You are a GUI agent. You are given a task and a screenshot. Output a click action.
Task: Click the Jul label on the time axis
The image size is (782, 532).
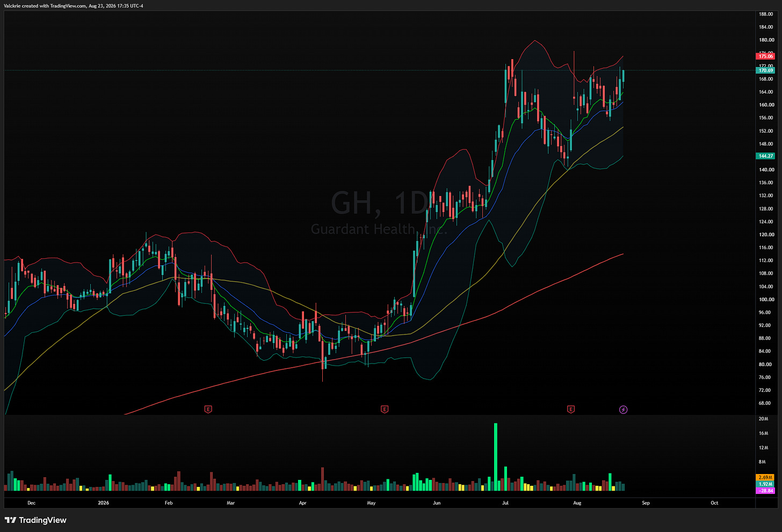tap(505, 503)
